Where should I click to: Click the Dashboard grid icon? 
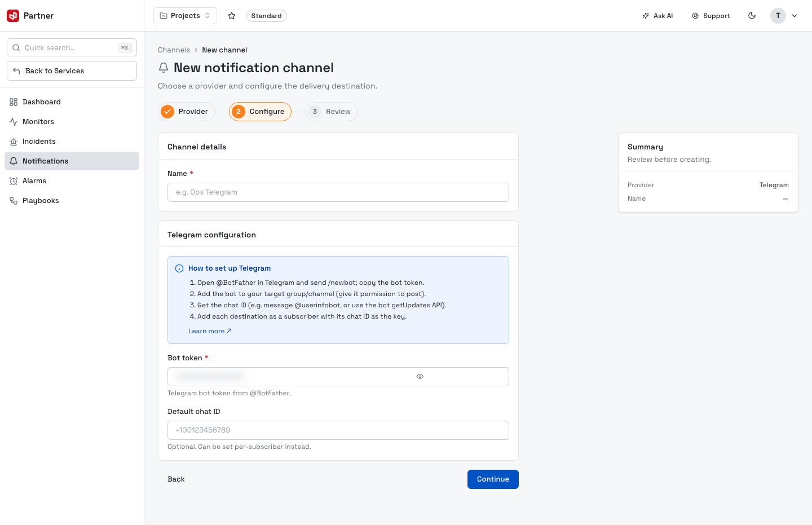click(x=14, y=102)
